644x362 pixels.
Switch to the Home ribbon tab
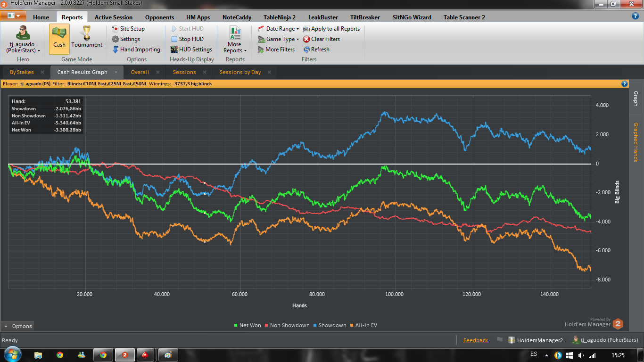tap(41, 17)
